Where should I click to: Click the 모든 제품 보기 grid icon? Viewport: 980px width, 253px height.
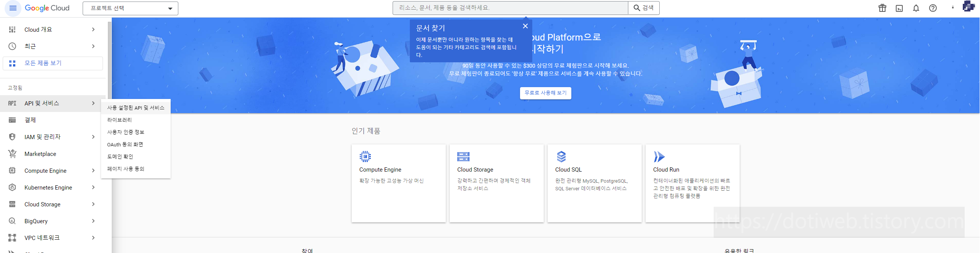[x=12, y=63]
